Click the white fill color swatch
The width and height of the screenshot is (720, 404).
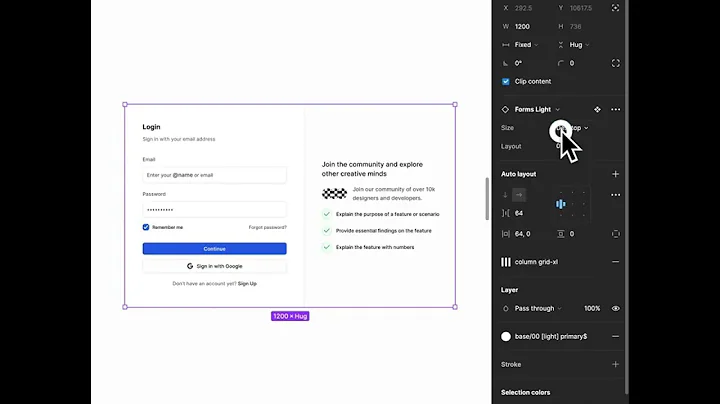click(506, 336)
